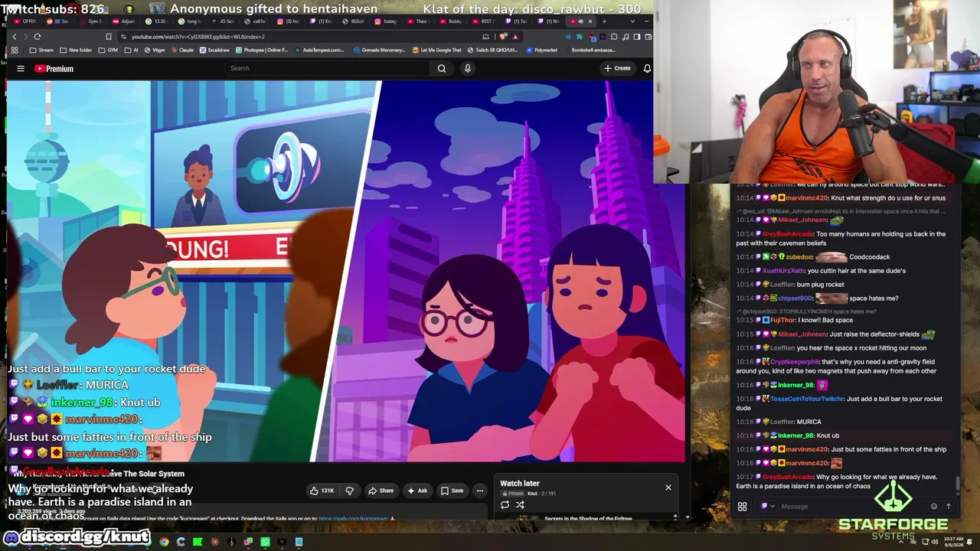The image size is (980, 551).
Task: Open the video's more actions menu
Action: (x=480, y=491)
